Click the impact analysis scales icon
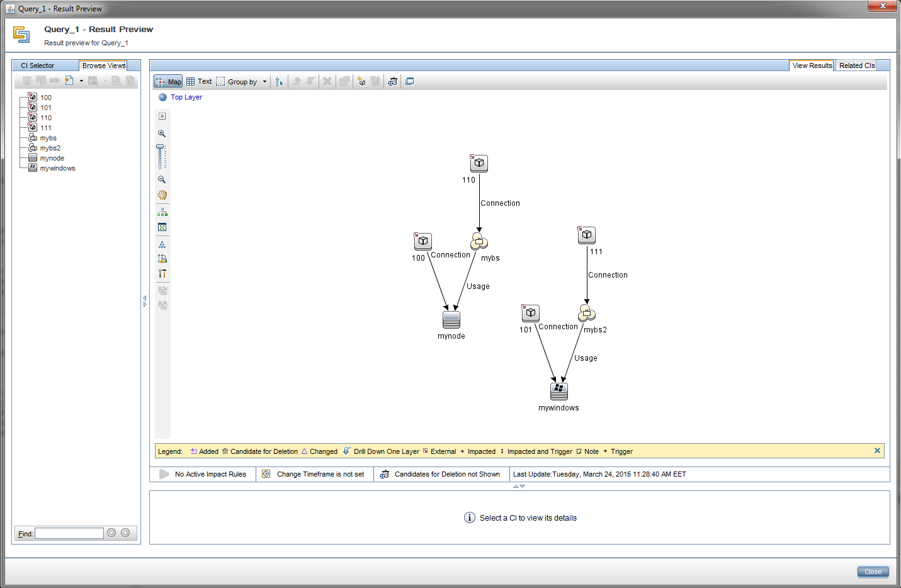This screenshot has height=588, width=901. click(392, 81)
